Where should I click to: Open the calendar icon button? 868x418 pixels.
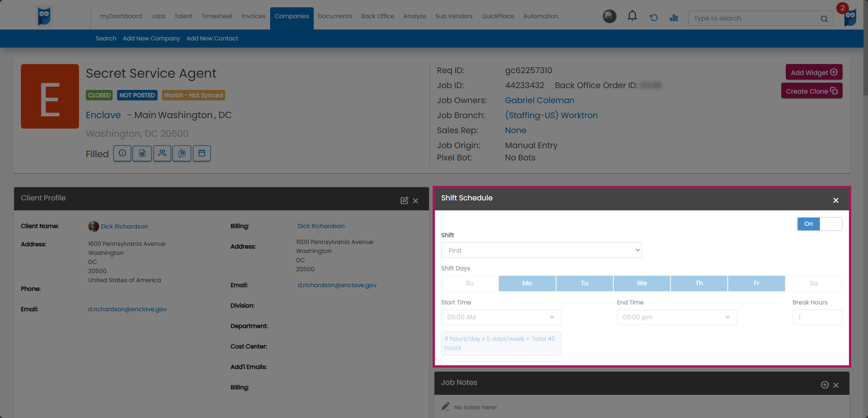(x=202, y=154)
